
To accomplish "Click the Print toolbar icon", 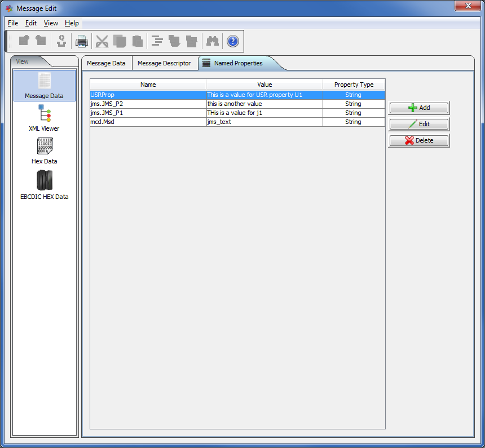I will point(82,41).
